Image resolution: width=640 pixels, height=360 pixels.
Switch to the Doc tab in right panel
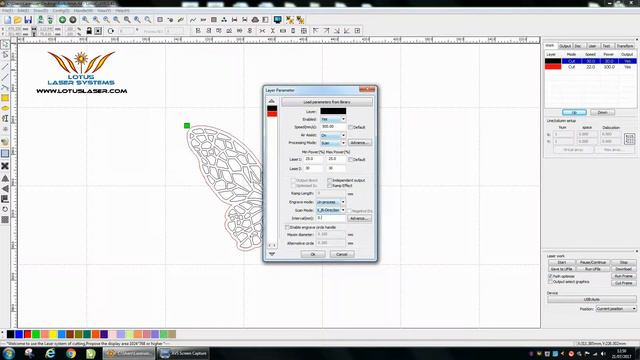(x=578, y=46)
